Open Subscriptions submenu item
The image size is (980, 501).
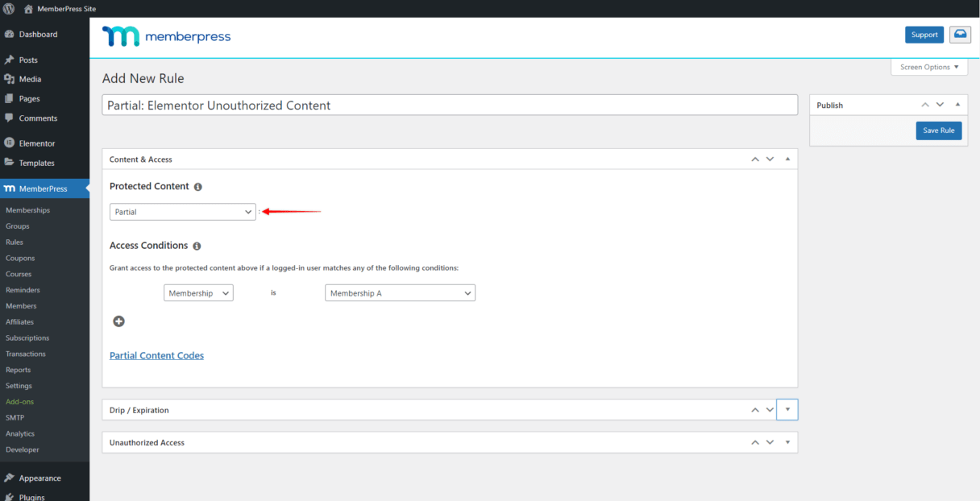pos(27,338)
